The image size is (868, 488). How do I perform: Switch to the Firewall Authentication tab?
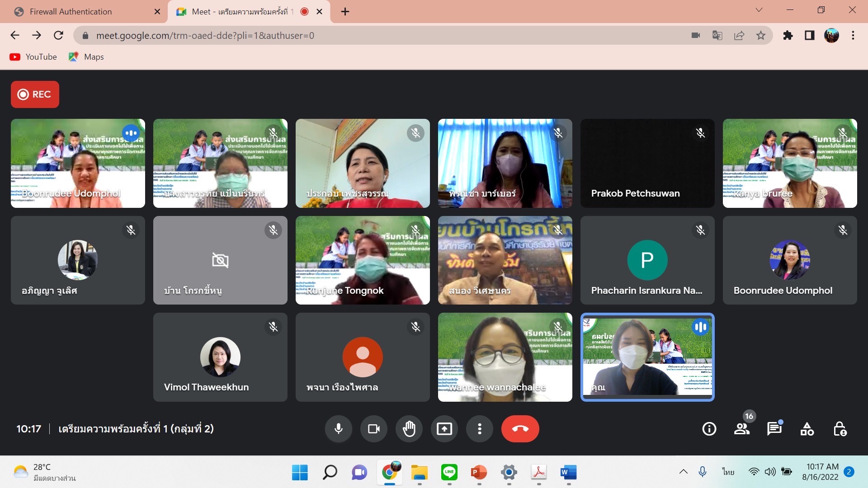tap(71, 12)
